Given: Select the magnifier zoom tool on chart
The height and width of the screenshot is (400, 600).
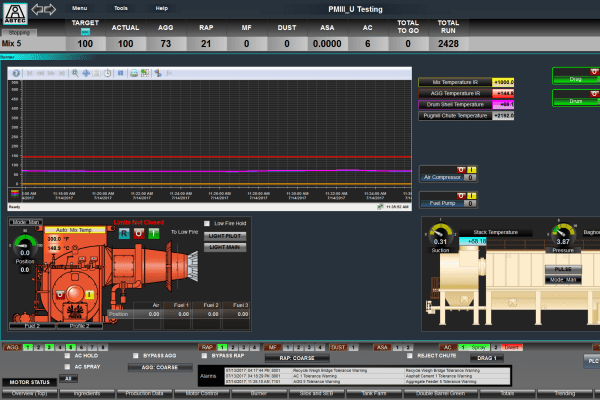Looking at the screenshot, I should (75, 73).
